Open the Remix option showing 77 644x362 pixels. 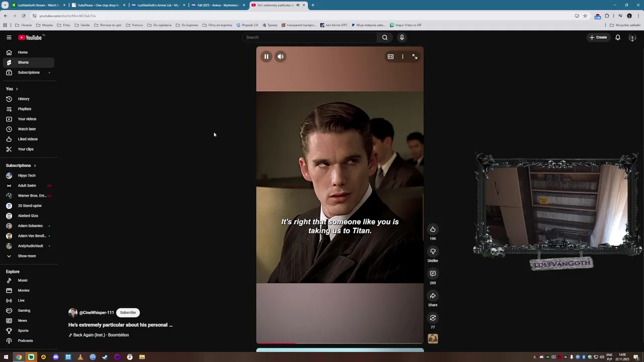tap(433, 318)
